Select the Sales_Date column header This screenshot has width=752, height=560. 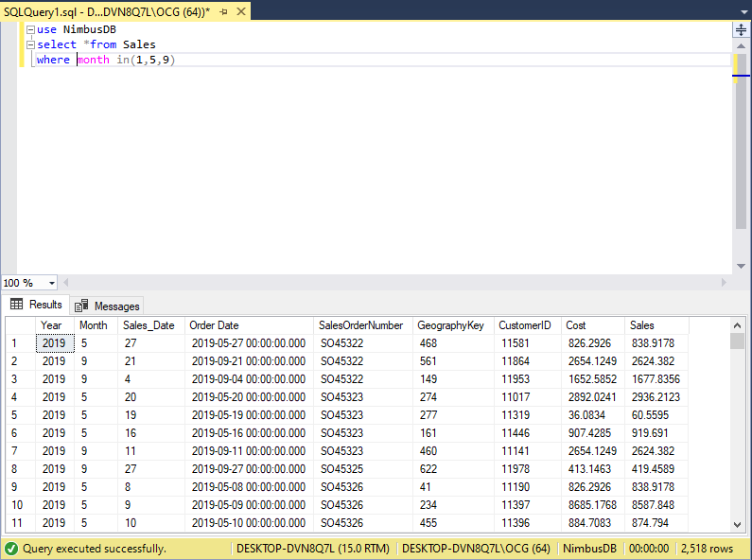pyautogui.click(x=151, y=325)
